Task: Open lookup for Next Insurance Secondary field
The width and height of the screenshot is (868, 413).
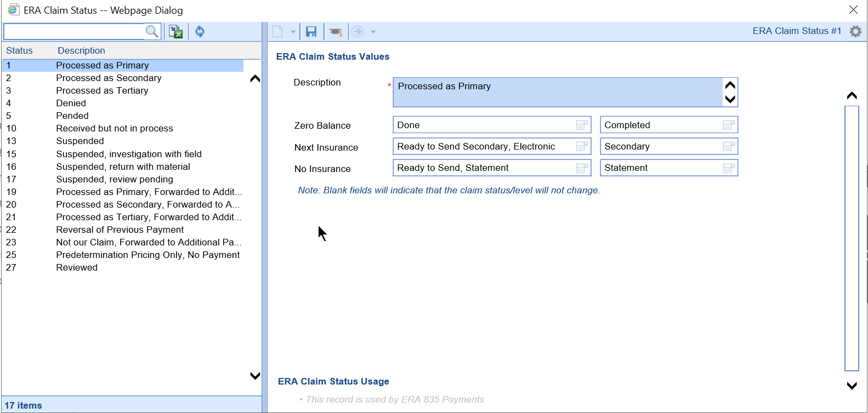Action: click(x=729, y=147)
